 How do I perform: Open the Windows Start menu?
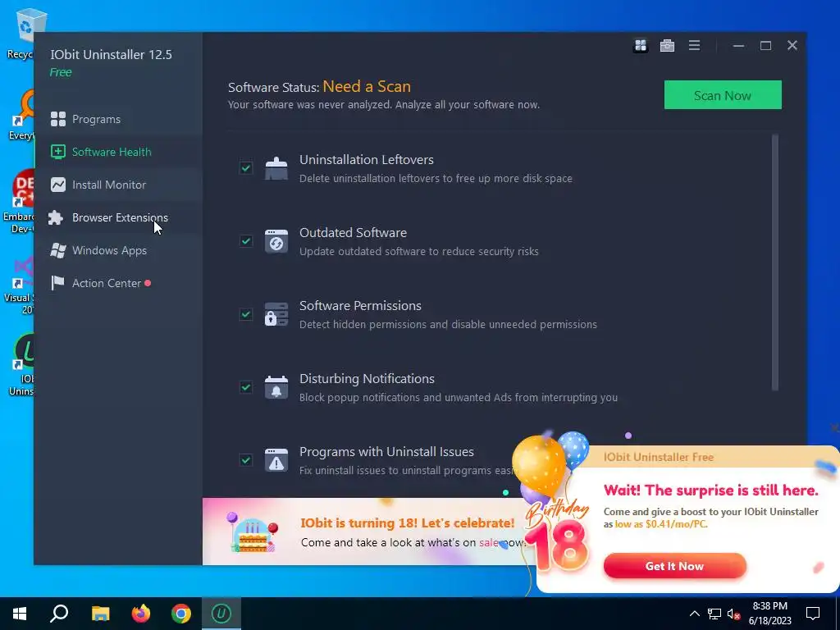(x=20, y=614)
